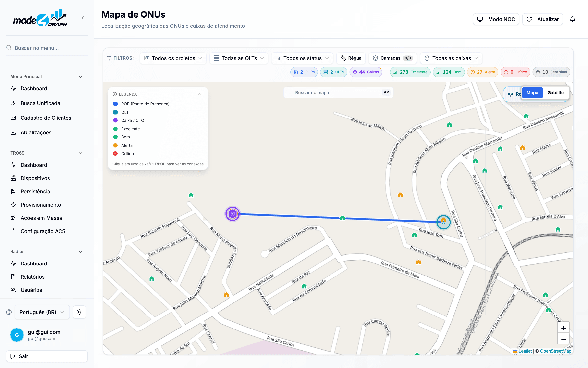
Task: Click the Atualizar refresh button
Action: click(542, 19)
